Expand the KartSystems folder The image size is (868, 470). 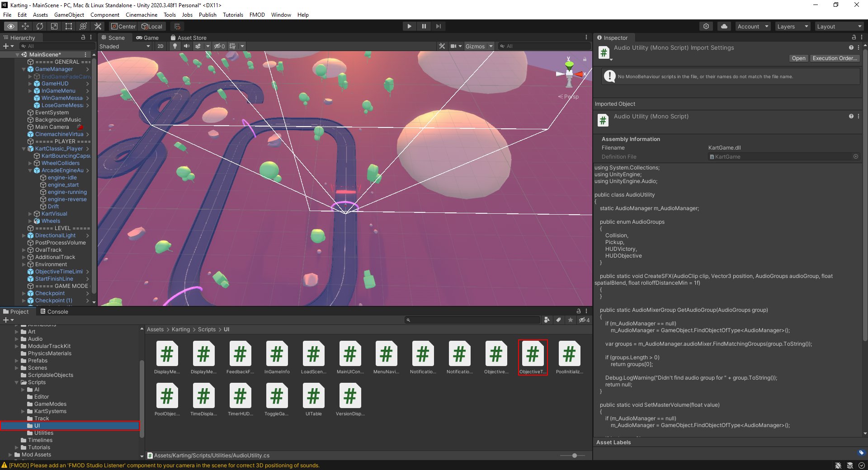[23, 411]
